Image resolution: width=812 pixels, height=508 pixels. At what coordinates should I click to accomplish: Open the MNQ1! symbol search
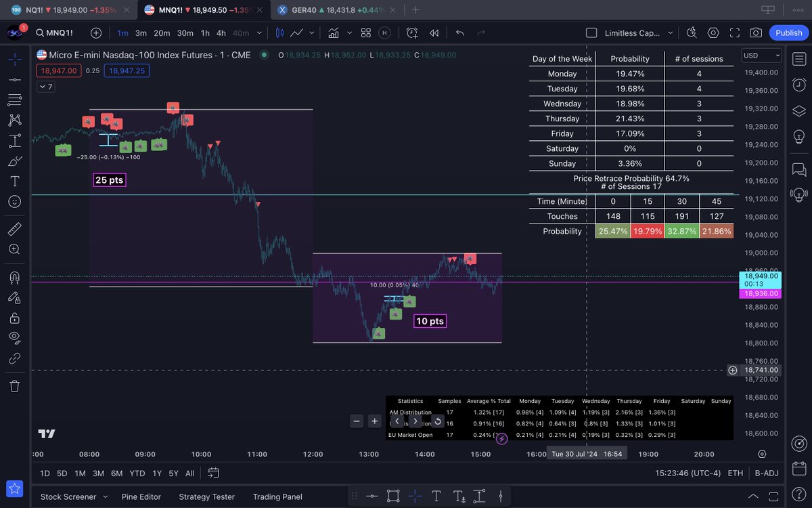click(55, 33)
